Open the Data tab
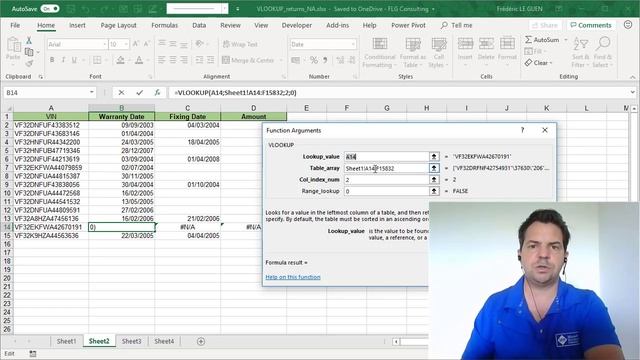The height and width of the screenshot is (360, 640). [199, 25]
